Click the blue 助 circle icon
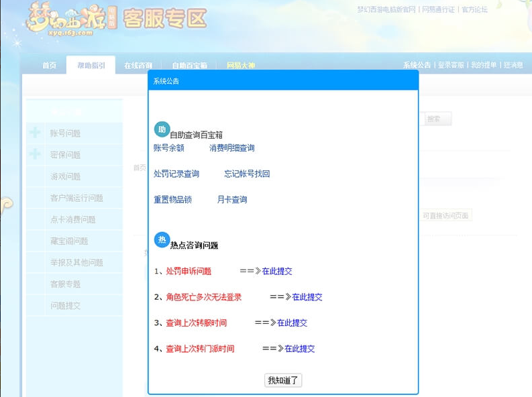Viewport: 532px width, 397px height. 161,129
